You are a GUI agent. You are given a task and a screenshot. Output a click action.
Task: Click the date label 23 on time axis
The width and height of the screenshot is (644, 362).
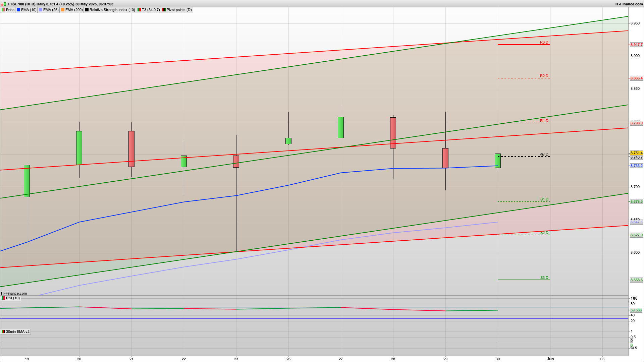click(236, 359)
